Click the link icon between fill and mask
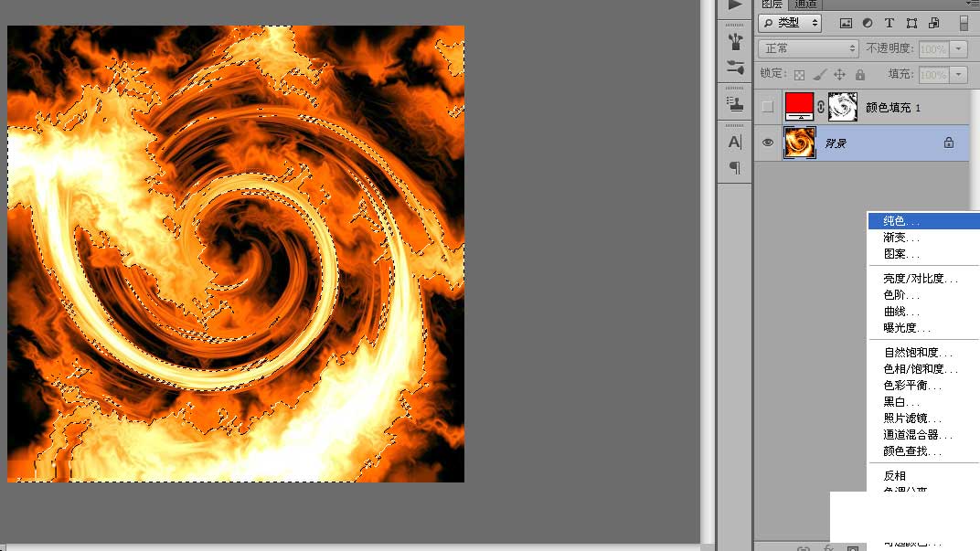The height and width of the screenshot is (551, 980). 821,107
